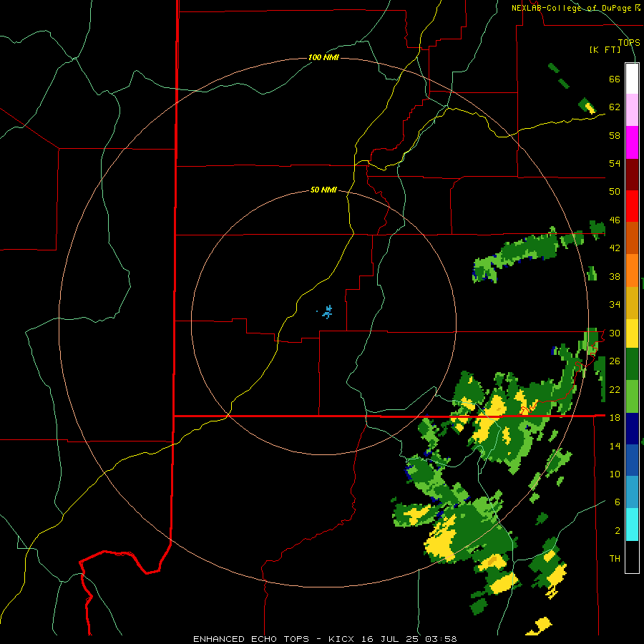The width and height of the screenshot is (644, 644).
Task: Click legend value 42
Action: point(615,248)
